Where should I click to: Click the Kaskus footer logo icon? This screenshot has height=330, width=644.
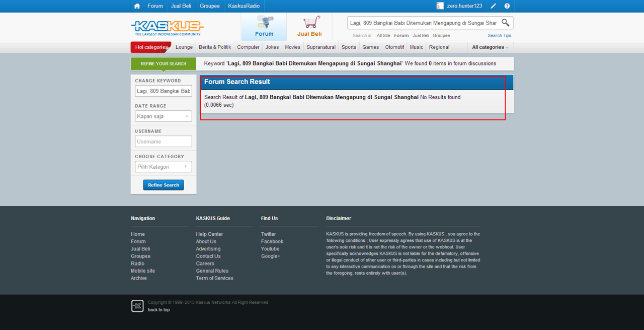click(x=137, y=306)
